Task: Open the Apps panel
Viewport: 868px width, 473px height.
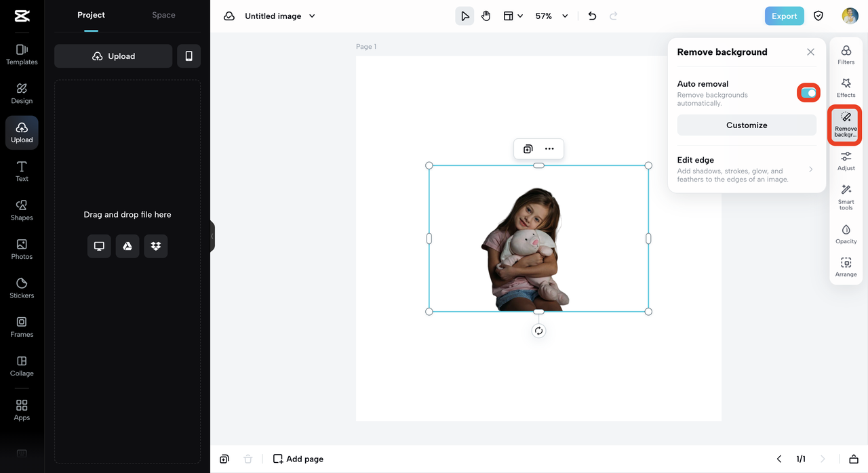Action: point(22,410)
